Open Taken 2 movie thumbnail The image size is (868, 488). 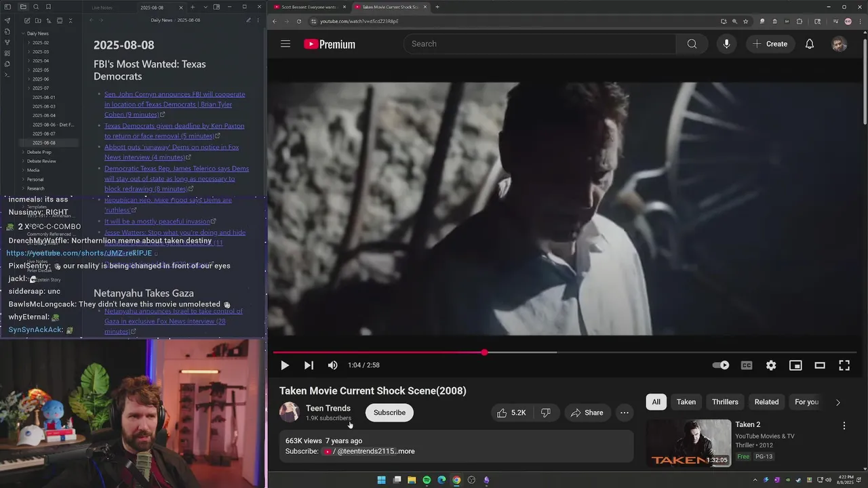688,443
